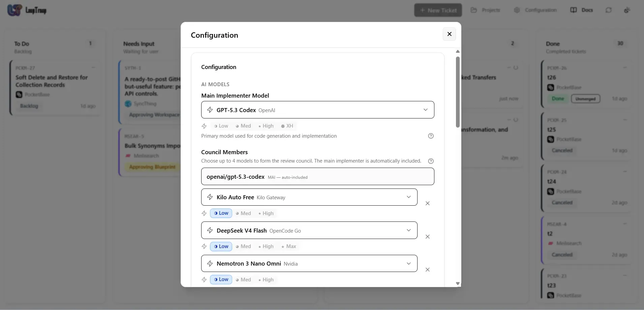Viewport: 644px width, 310px height.
Task: Select Max effort for DeepSeek V4 Flash
Action: (x=288, y=246)
